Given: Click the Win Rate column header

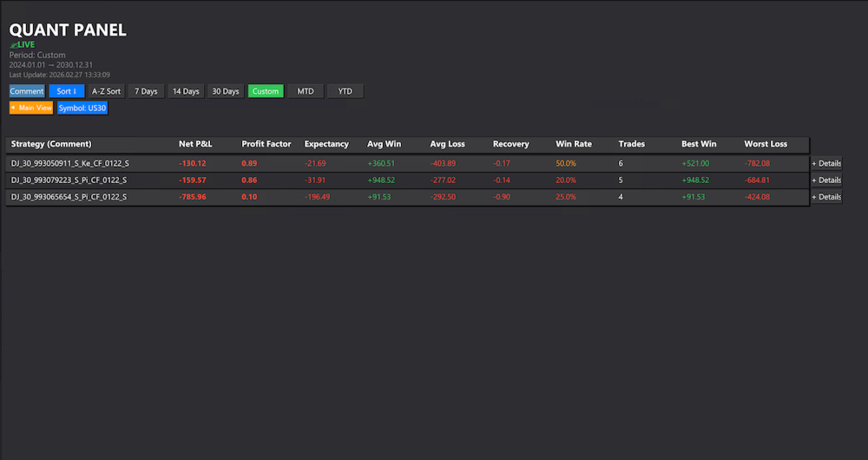Looking at the screenshot, I should pos(574,144).
